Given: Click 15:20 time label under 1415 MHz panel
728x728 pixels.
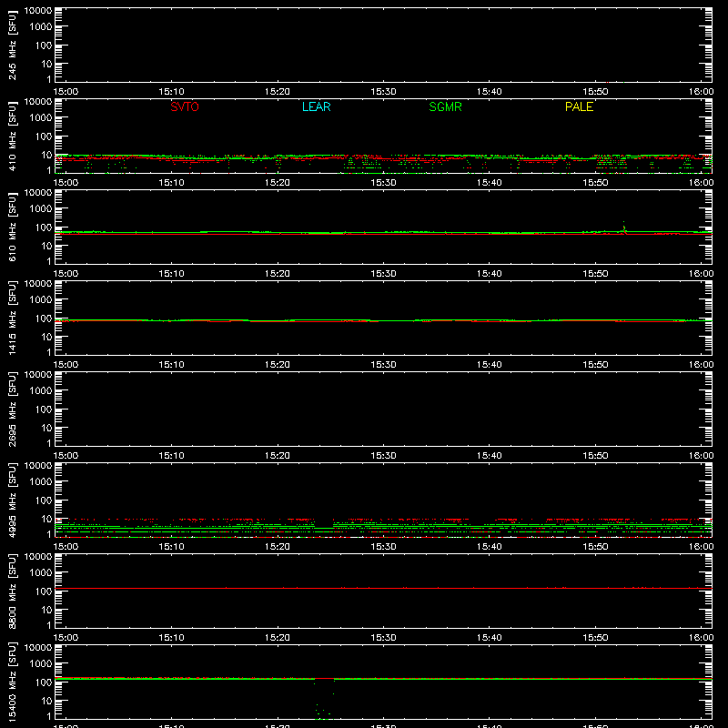Looking at the screenshot, I should point(278,365).
